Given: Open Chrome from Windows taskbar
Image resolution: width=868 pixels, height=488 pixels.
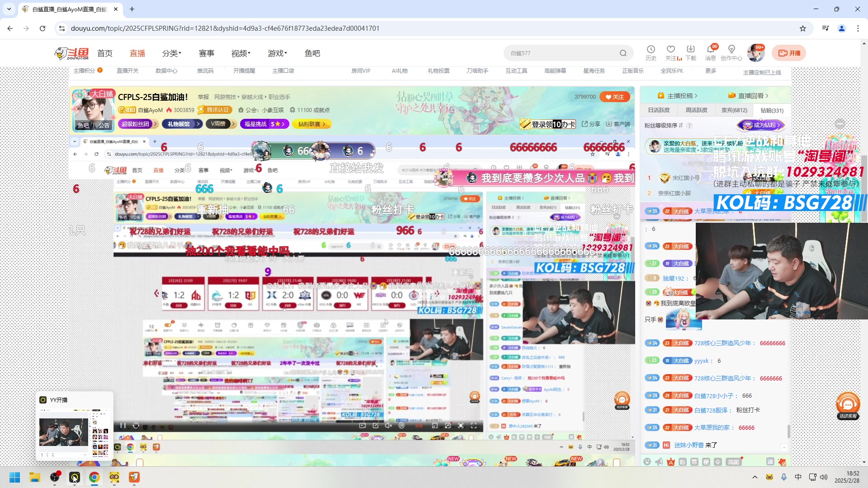Looking at the screenshot, I should coord(94,477).
